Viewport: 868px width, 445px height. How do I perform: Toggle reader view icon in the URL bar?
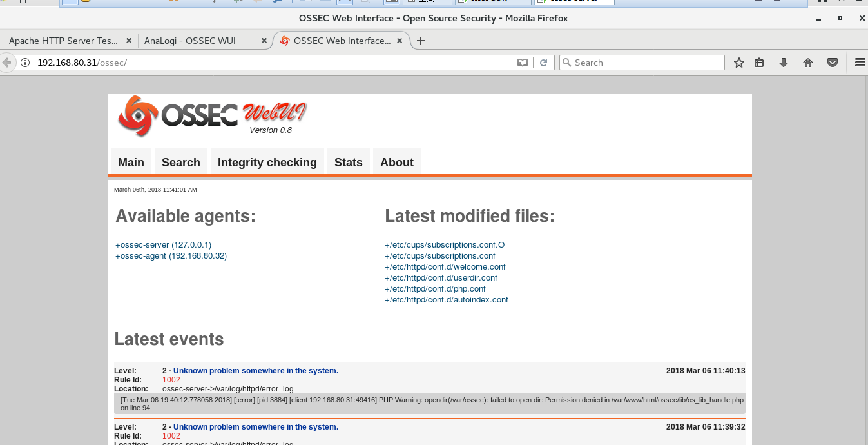[x=523, y=63]
